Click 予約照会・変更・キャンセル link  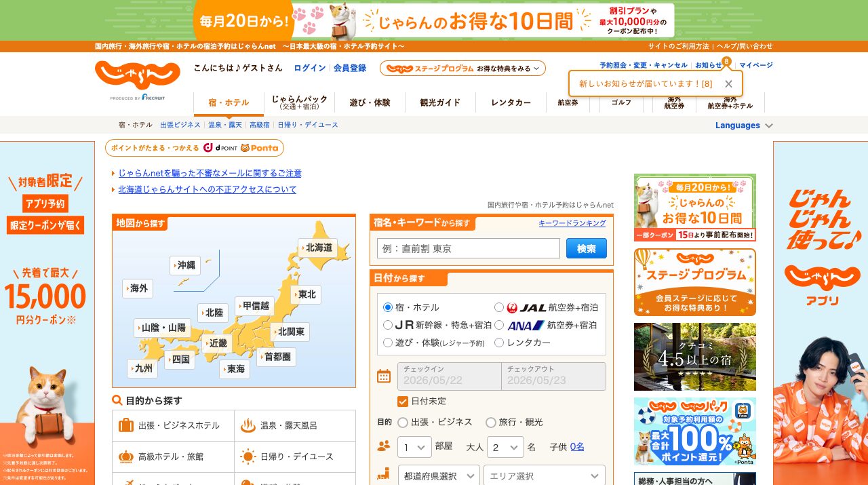point(644,65)
